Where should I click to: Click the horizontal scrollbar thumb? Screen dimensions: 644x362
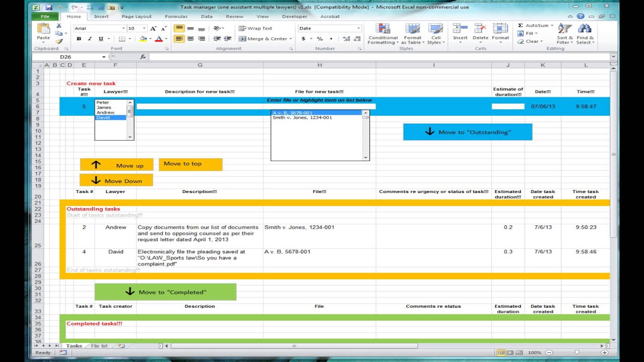coord(294,346)
